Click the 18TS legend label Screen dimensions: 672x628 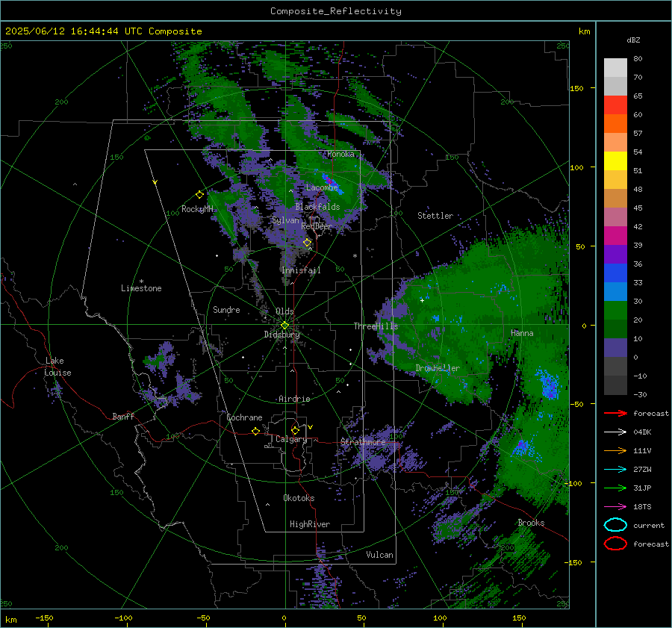point(642,507)
